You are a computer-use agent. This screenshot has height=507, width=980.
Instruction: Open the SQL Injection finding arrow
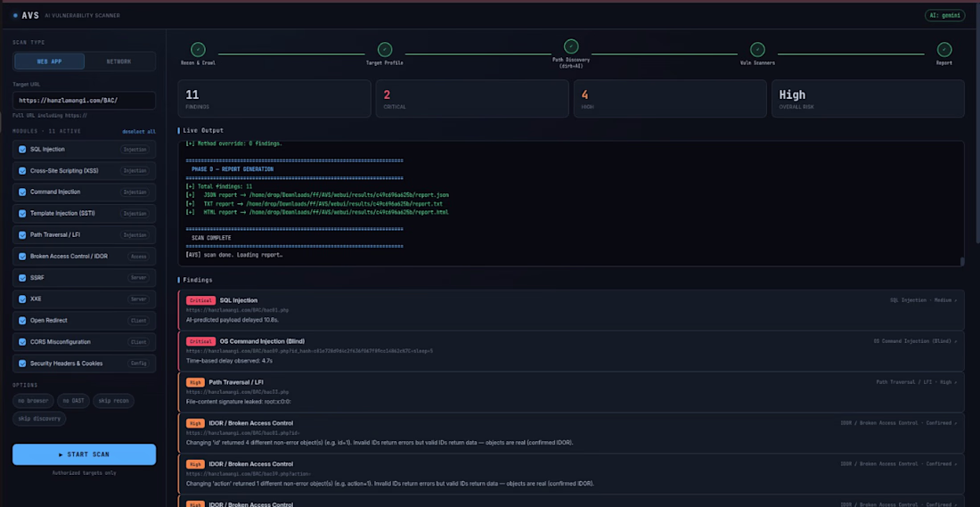click(955, 300)
